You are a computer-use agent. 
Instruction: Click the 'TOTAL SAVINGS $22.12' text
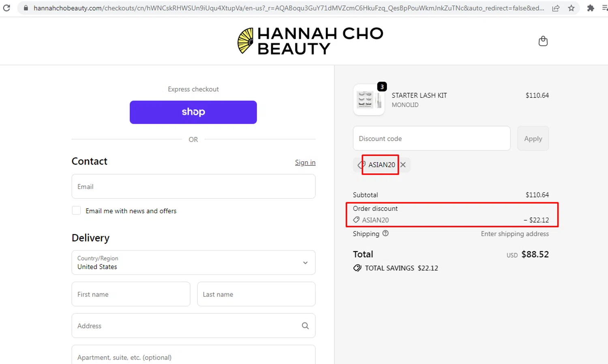coord(401,268)
